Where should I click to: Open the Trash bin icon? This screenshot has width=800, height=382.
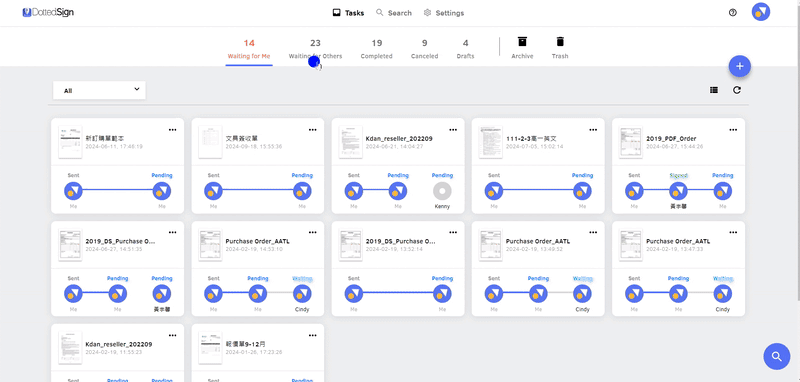tap(560, 42)
